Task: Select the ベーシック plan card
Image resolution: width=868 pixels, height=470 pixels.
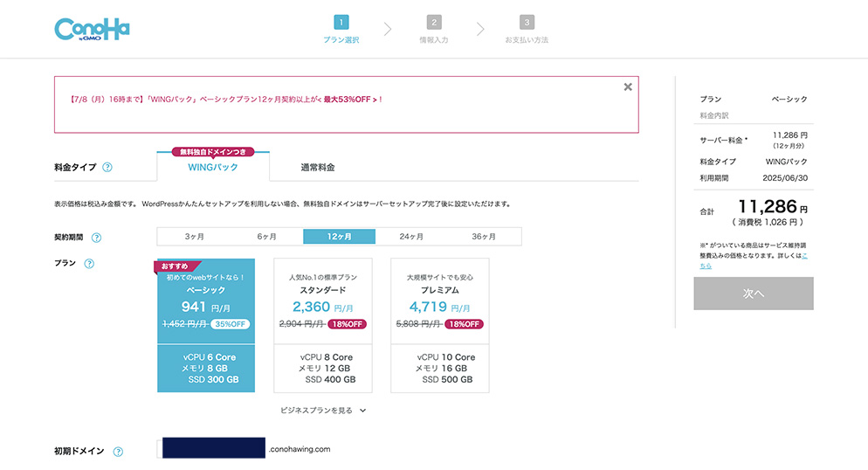Action: coord(206,326)
